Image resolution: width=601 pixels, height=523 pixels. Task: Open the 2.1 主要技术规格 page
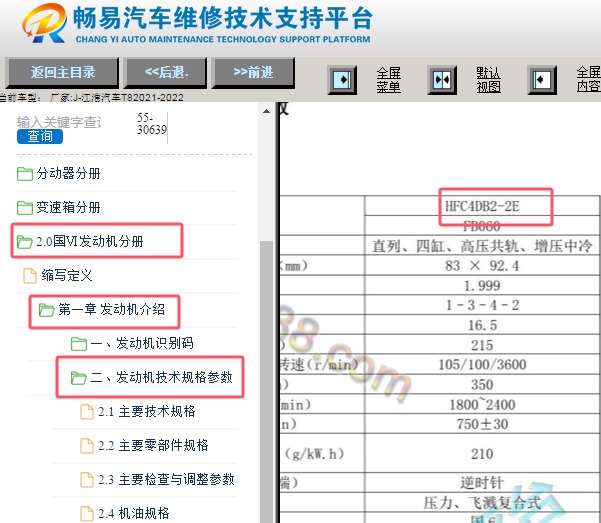click(x=146, y=411)
